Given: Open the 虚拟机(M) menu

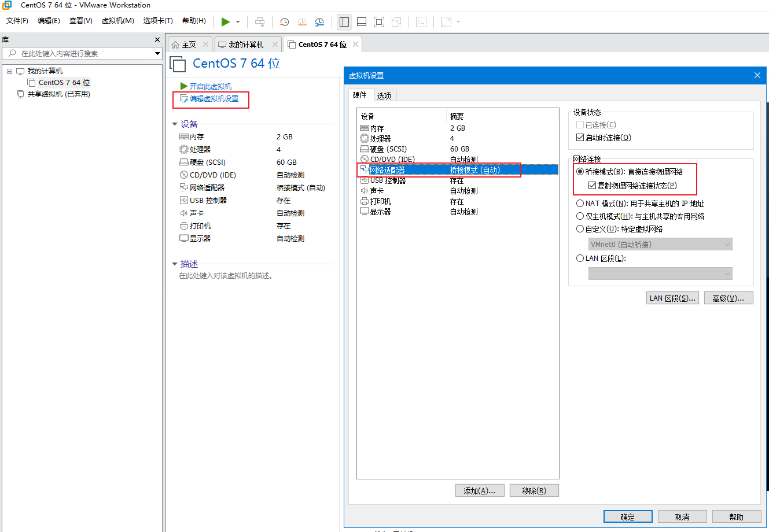Looking at the screenshot, I should (x=117, y=21).
